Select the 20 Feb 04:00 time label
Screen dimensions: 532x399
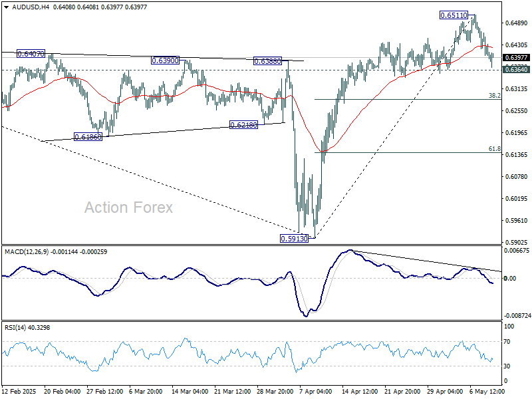(x=63, y=391)
